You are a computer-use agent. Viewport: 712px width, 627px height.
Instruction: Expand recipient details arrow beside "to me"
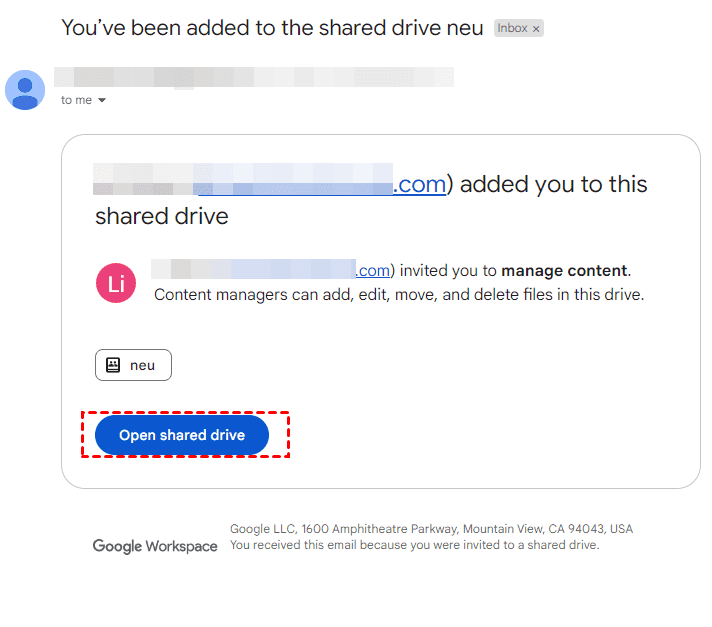point(102,101)
